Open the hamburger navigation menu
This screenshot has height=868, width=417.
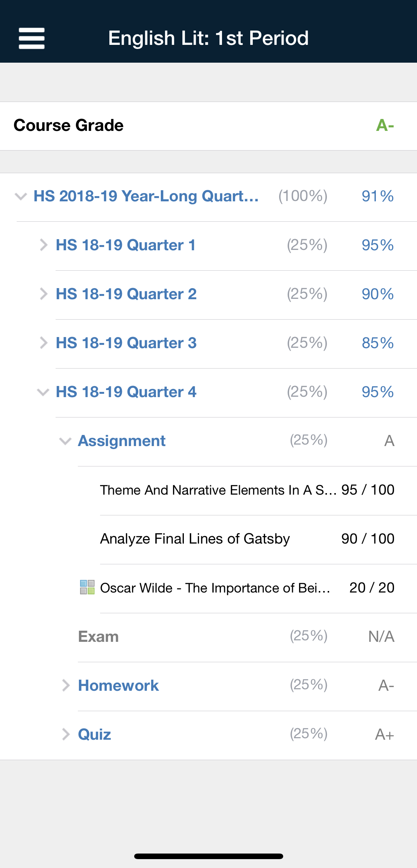(x=32, y=38)
